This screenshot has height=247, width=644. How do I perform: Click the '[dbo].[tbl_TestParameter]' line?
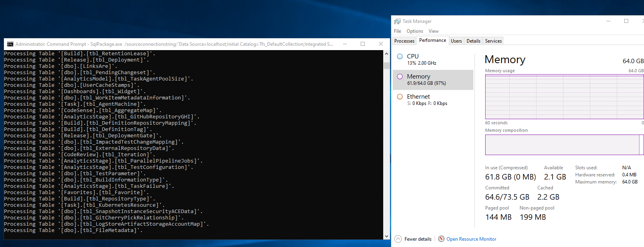pyautogui.click(x=75, y=174)
